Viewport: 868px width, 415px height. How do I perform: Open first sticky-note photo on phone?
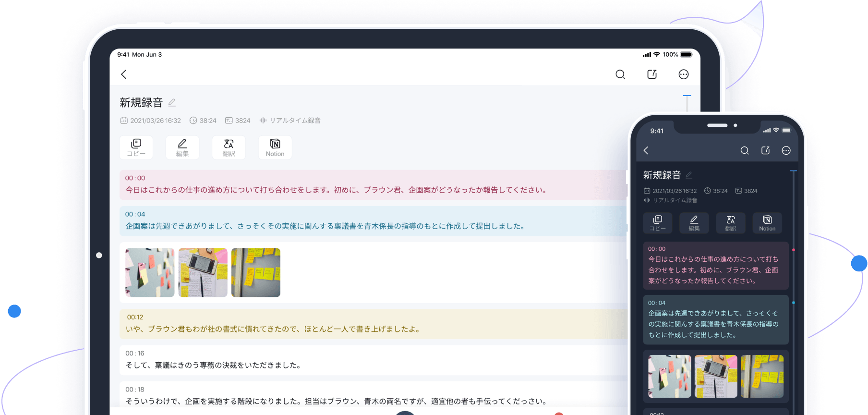pos(670,376)
